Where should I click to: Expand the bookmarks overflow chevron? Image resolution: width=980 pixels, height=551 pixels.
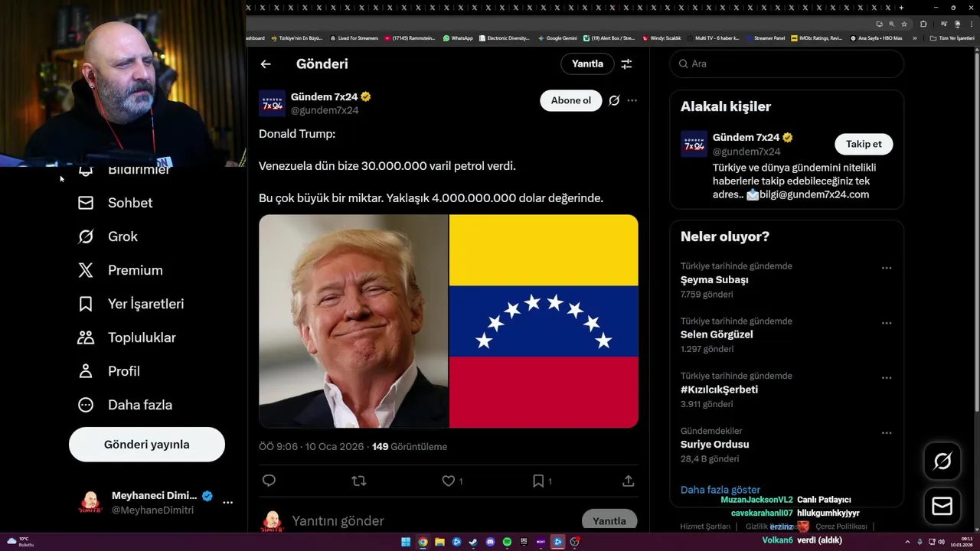coord(914,38)
